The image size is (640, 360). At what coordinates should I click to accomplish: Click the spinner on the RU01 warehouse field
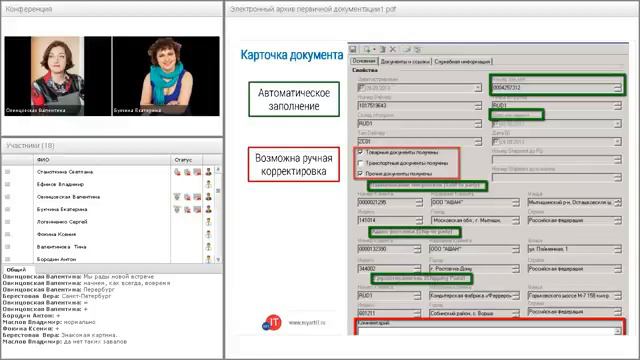click(478, 123)
